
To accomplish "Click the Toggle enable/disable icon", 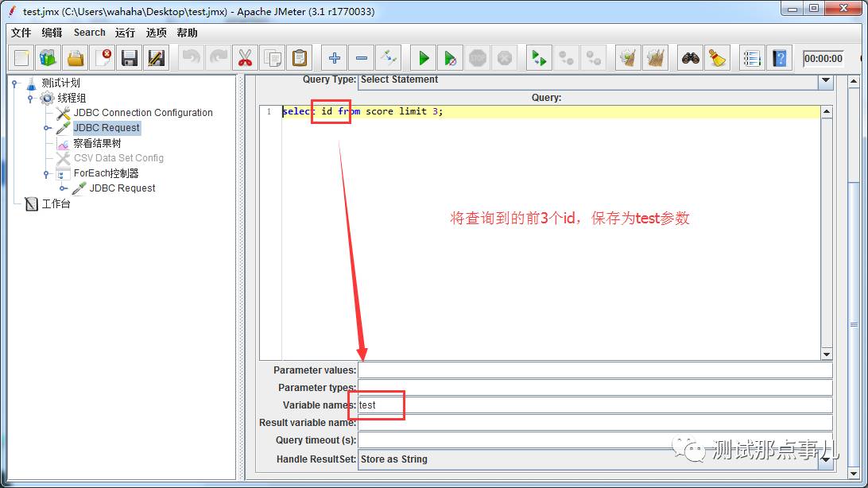I will coord(388,57).
